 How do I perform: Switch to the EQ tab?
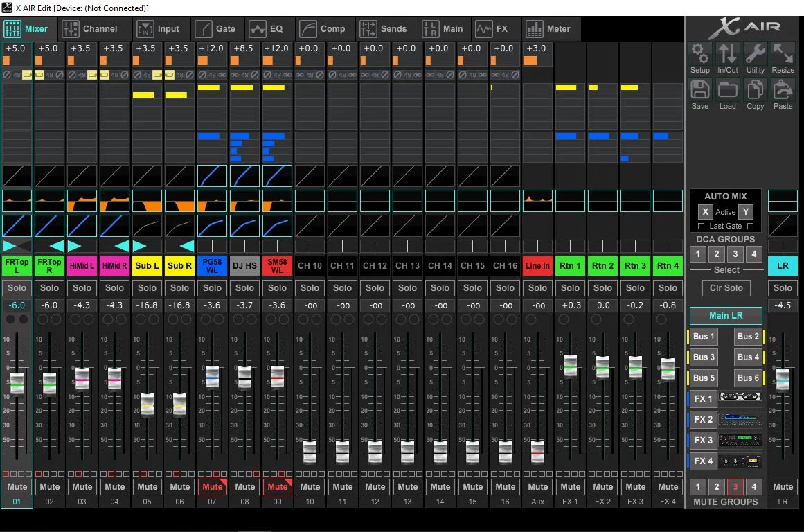(267, 29)
